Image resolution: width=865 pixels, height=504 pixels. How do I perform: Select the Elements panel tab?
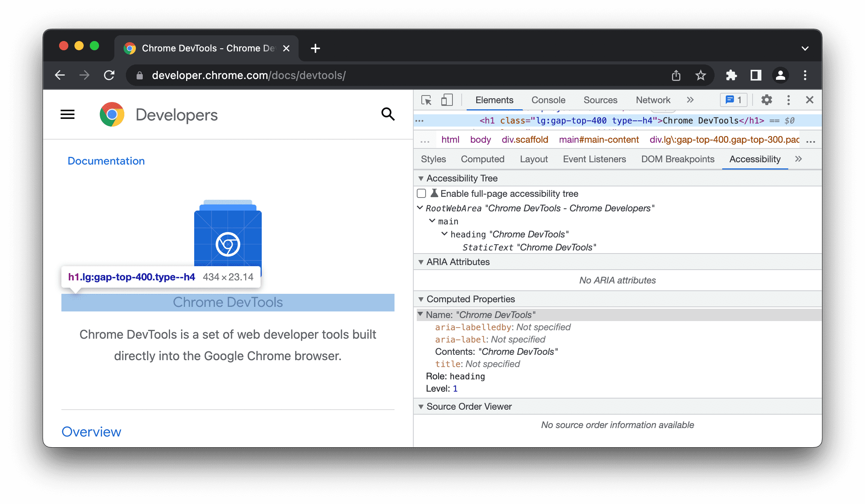tap(494, 100)
